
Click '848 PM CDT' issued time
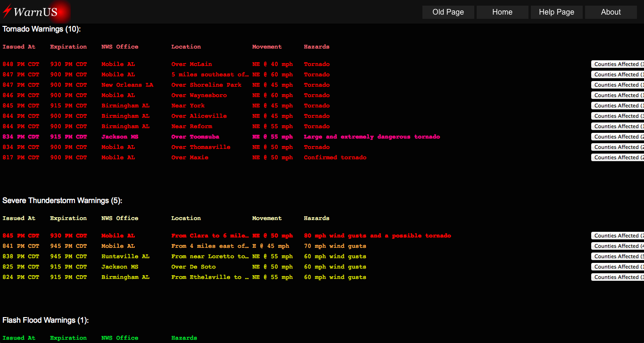pos(21,64)
